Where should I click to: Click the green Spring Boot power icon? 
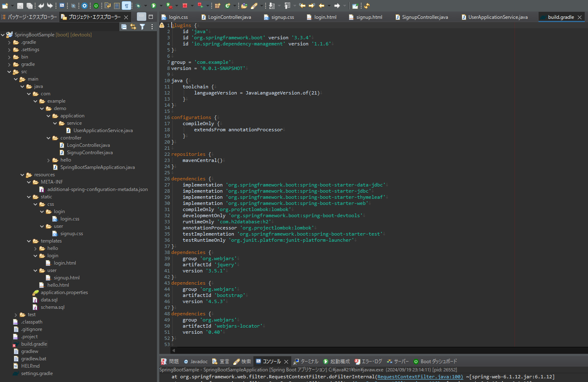coord(96,6)
